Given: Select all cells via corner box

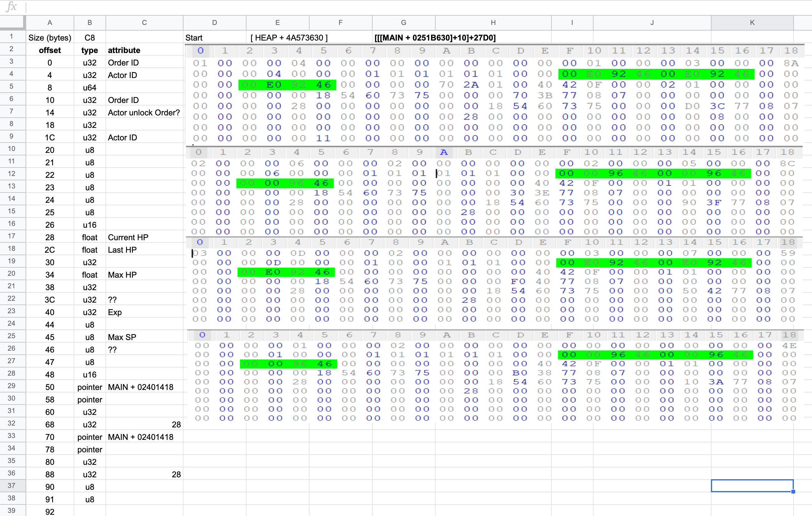Looking at the screenshot, I should click(12, 22).
